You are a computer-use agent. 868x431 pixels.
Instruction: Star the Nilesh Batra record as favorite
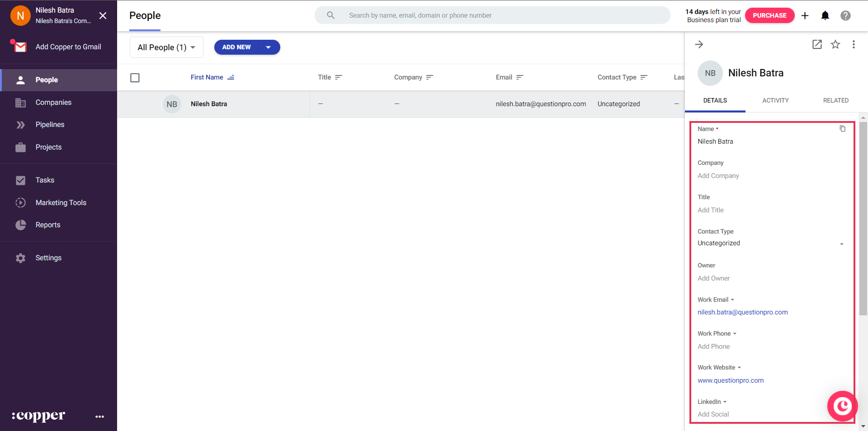pyautogui.click(x=835, y=44)
